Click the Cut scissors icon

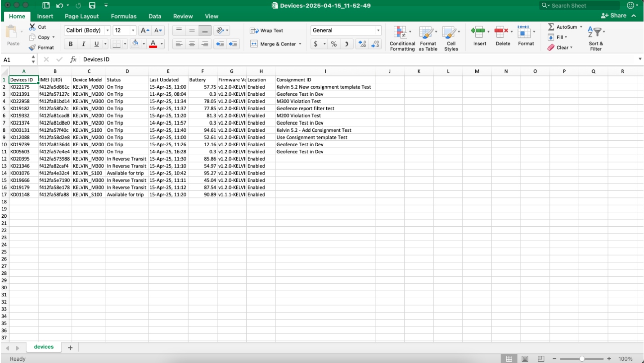(x=32, y=27)
